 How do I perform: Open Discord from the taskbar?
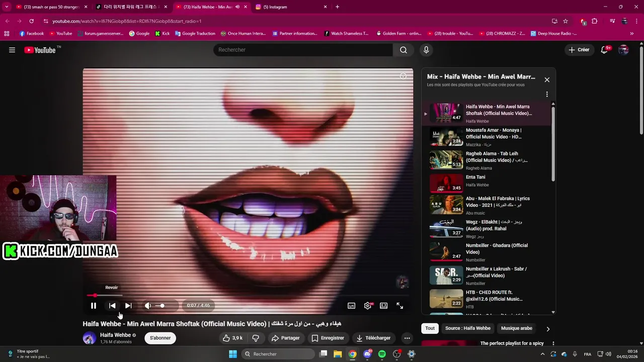[367, 354]
